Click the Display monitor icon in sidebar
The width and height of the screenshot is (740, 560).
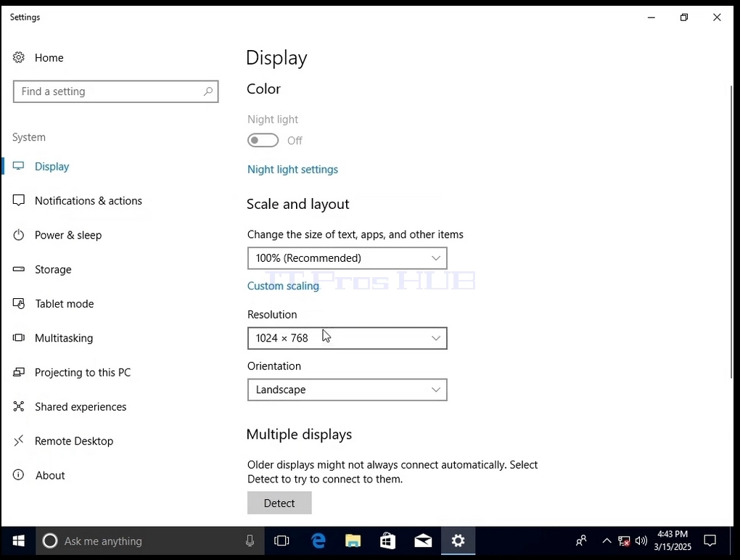coord(18,166)
